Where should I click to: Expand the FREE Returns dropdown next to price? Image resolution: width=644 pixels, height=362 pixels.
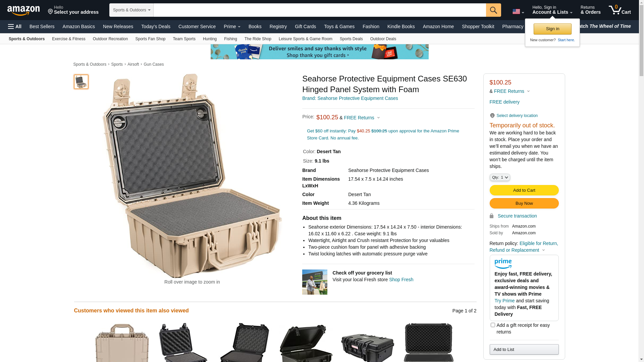(362, 118)
